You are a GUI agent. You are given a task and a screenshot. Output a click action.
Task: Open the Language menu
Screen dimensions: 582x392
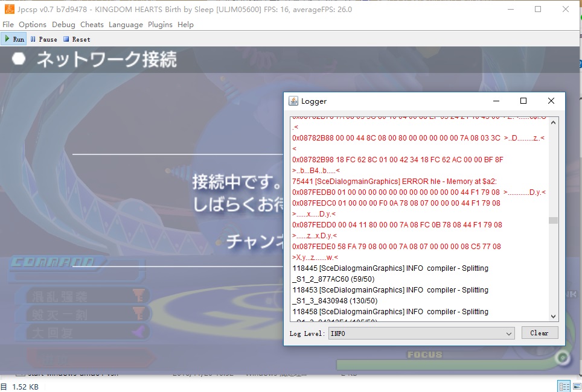tap(126, 25)
